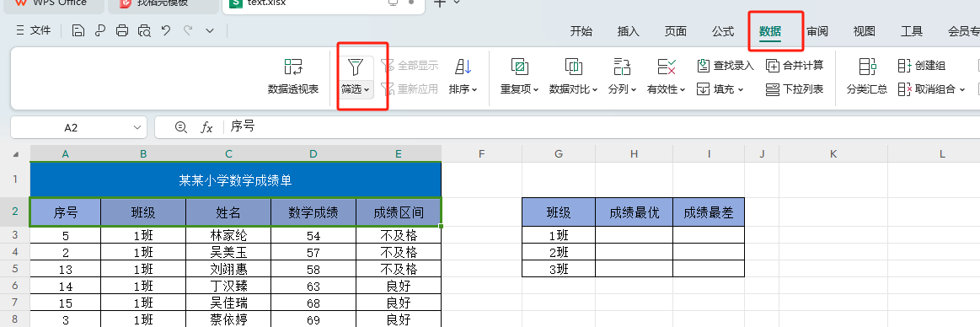This screenshot has width=980, height=327.
Task: Click the print icon
Action: tap(122, 30)
